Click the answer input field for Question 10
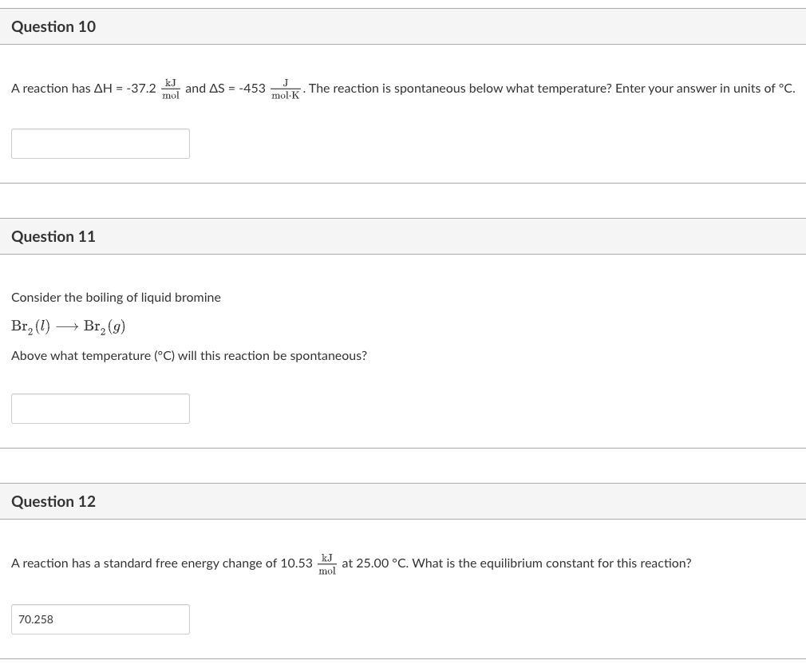Viewport: 806px width, 672px height. (101, 144)
